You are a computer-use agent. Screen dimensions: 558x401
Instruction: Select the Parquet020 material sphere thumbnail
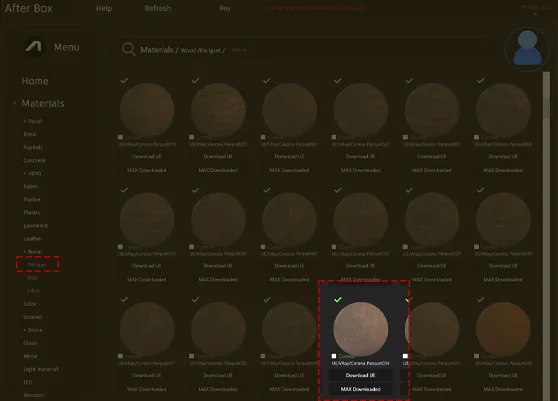pyautogui.click(x=218, y=110)
